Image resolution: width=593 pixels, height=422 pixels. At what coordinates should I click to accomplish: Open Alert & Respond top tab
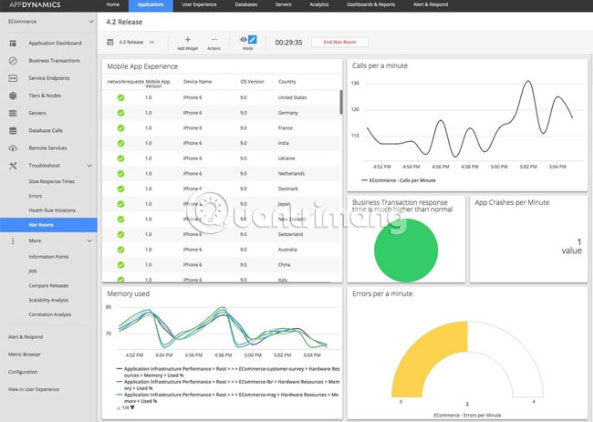coord(430,5)
